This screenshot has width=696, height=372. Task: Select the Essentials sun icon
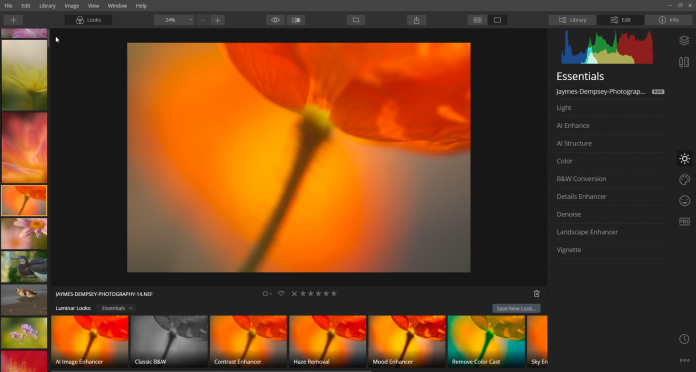click(x=684, y=158)
